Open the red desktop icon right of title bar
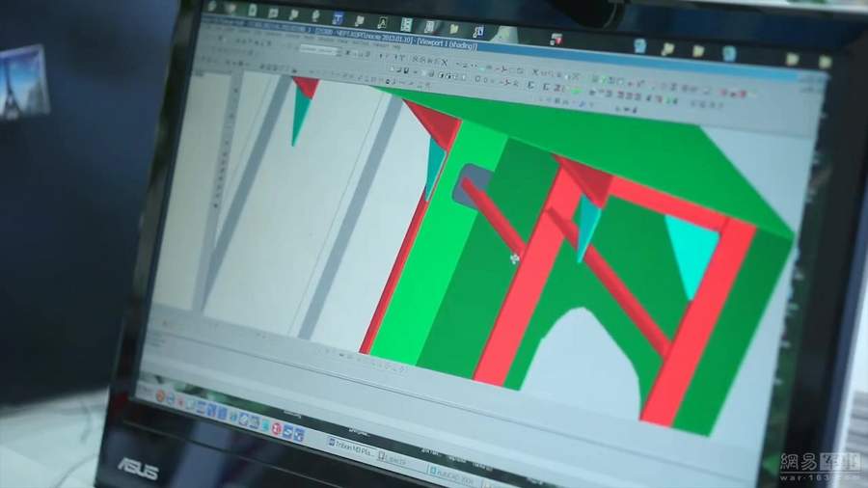 tap(556, 40)
